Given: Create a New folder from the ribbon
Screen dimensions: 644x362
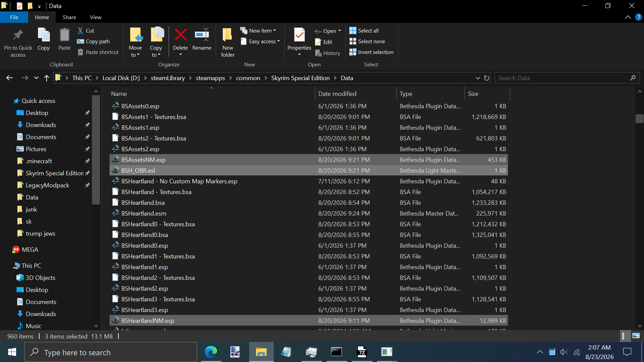Looking at the screenshot, I should point(228,43).
